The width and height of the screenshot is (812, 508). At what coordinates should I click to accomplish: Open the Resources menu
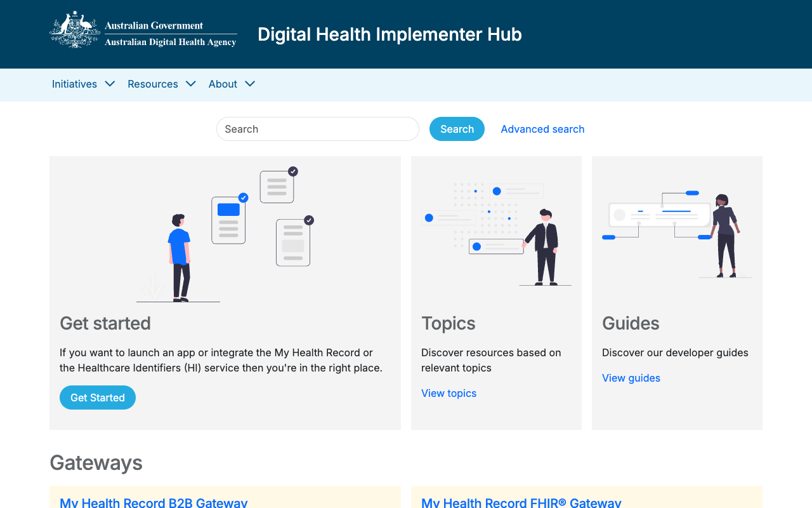153,84
